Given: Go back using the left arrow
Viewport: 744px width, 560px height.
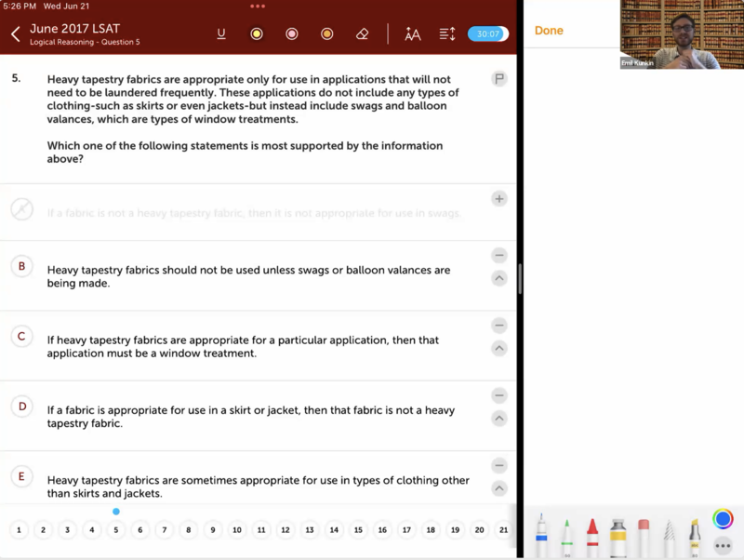Looking at the screenshot, I should [16, 34].
